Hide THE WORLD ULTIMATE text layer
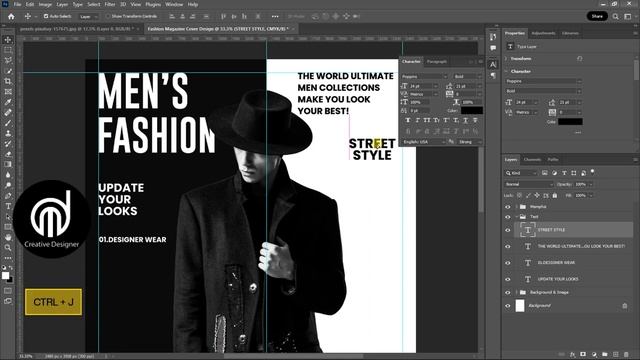640x360 pixels. [x=508, y=247]
